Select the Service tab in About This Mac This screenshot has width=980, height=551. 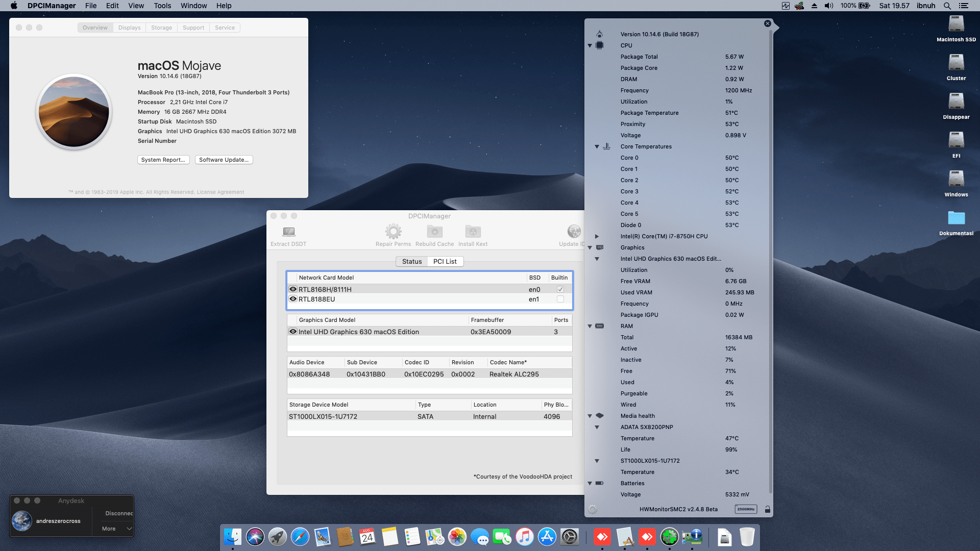coord(225,28)
